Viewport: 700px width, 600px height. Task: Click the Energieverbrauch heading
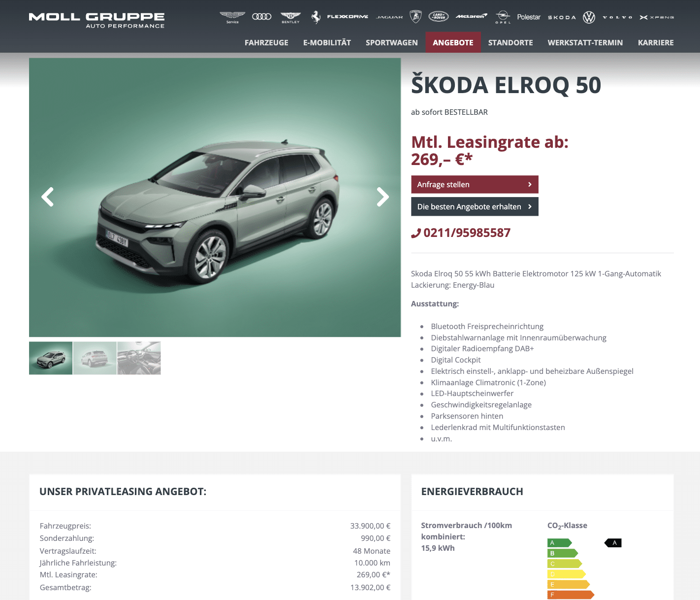[472, 491]
